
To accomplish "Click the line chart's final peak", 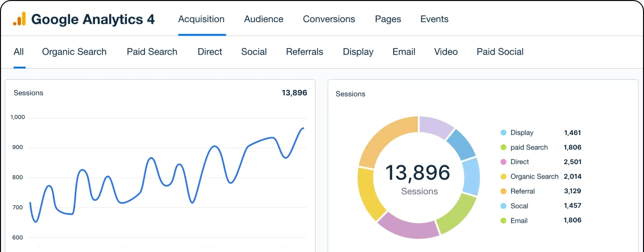I will 302,129.
